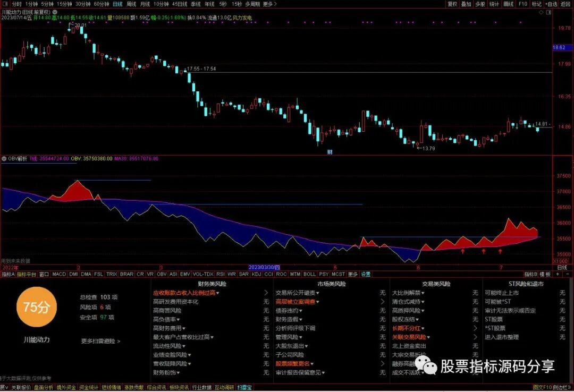This screenshot has width=574, height=392.
Task: Open the 多周期 multi-period view
Action: 252,4
